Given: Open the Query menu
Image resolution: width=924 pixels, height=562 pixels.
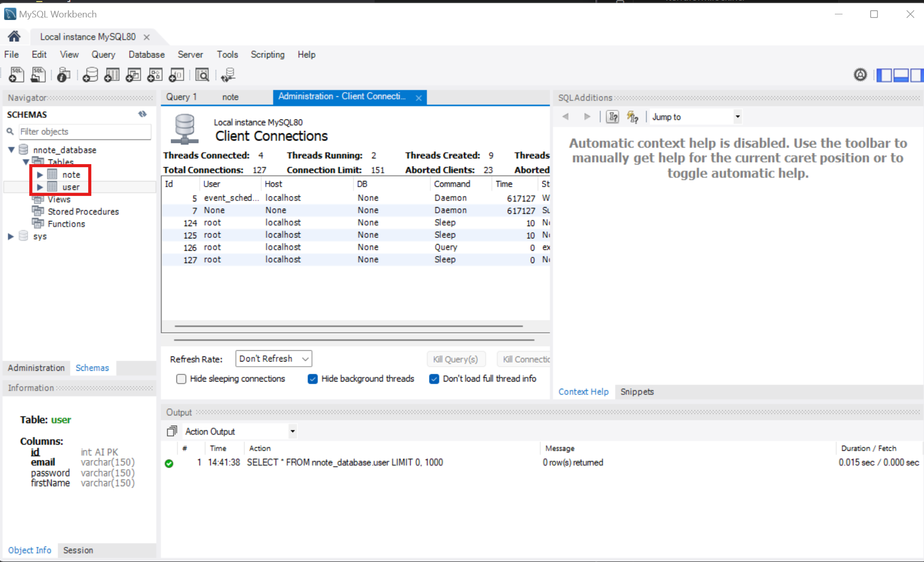Looking at the screenshot, I should [103, 54].
